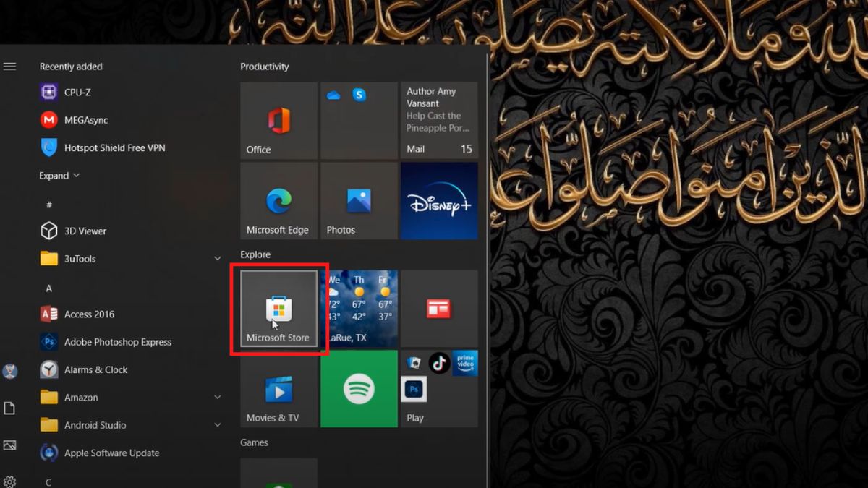Launch the Disney+ tile
Image resolution: width=868 pixels, height=488 pixels.
pos(439,200)
